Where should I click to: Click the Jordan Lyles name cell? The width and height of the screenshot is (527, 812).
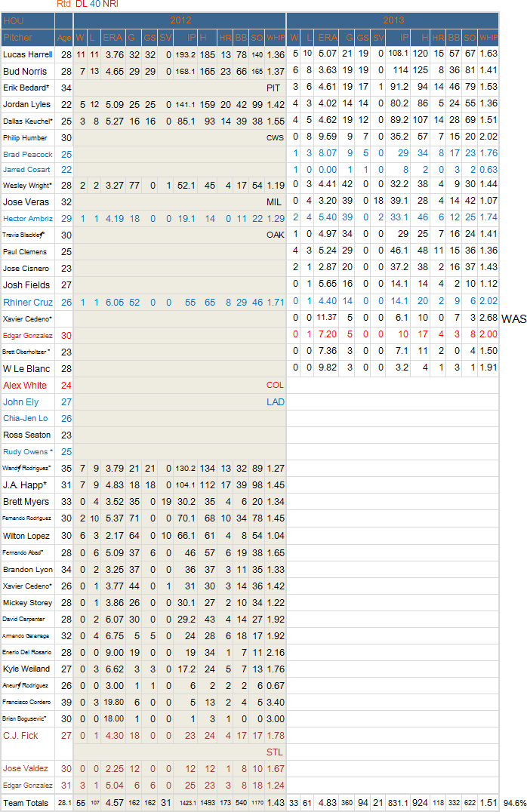click(26, 104)
